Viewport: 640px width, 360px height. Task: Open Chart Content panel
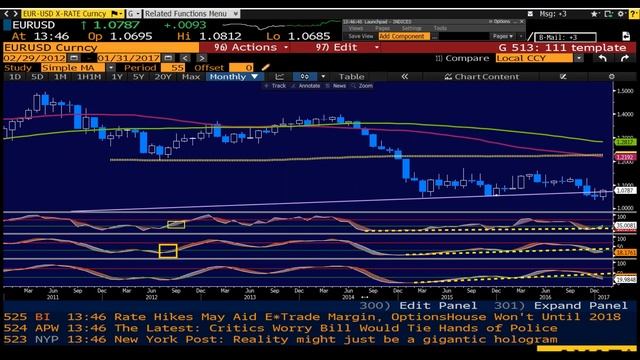(x=482, y=77)
